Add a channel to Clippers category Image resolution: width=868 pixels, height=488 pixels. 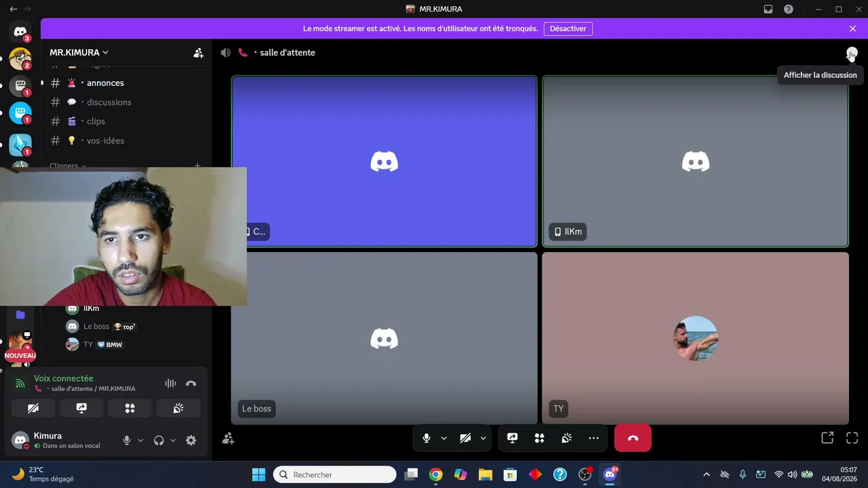[197, 165]
